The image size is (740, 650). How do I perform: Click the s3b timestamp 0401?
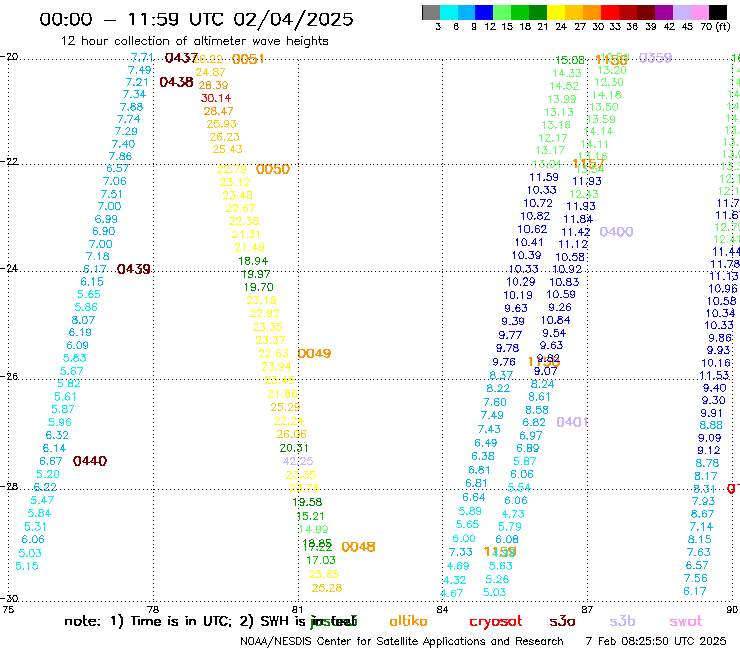coord(572,422)
